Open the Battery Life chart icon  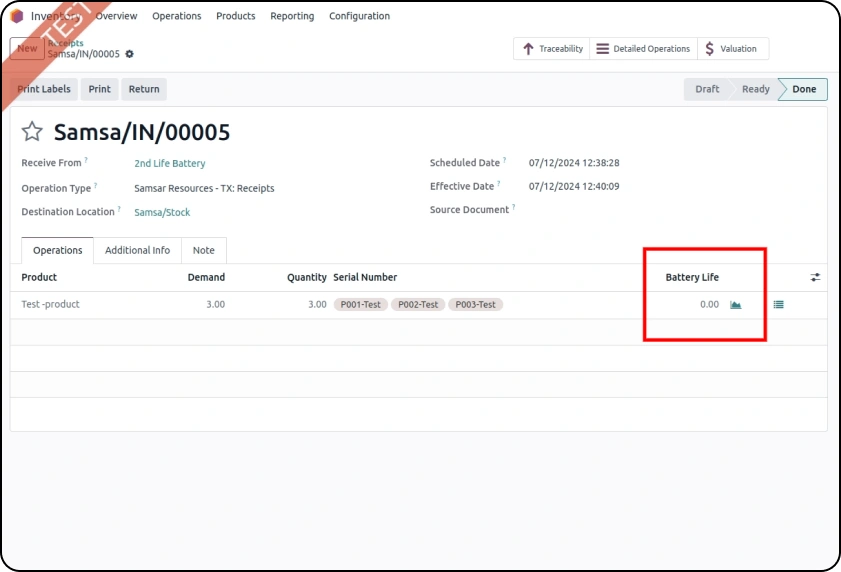tap(735, 305)
